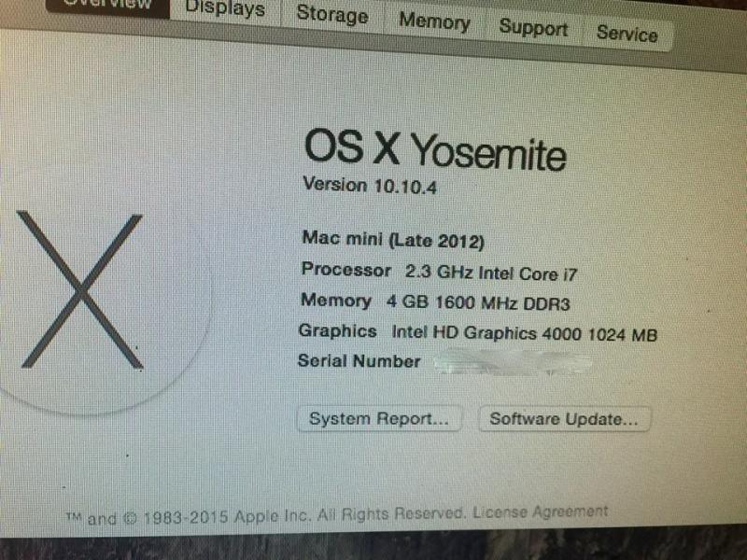Click the OS X Yosemite X logo
This screenshot has height=560, width=747.
click(x=80, y=290)
